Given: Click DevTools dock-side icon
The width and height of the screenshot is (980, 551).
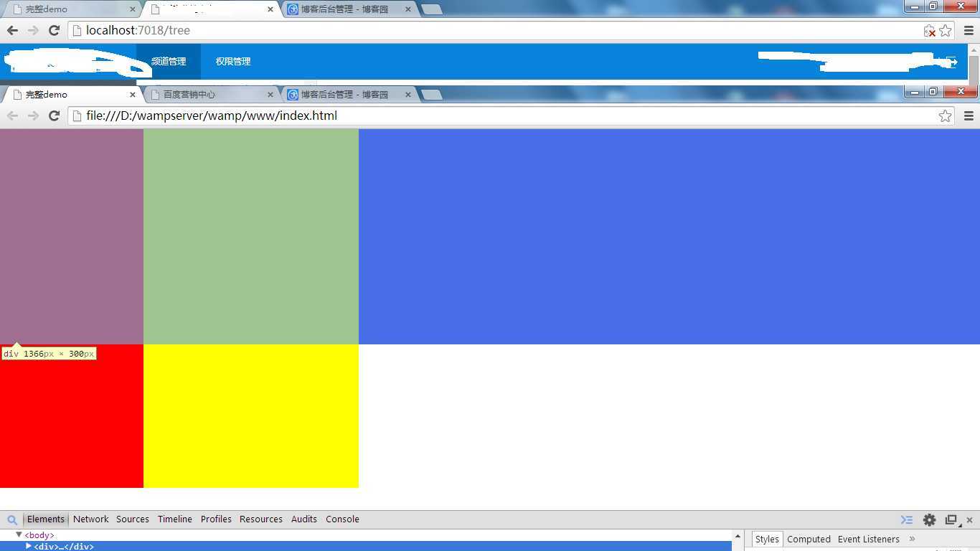Looking at the screenshot, I should click(x=952, y=519).
